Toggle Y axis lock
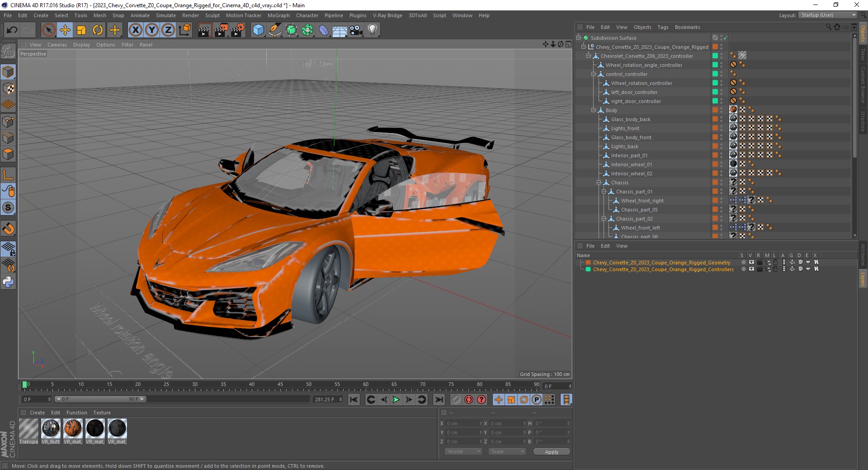 pyautogui.click(x=152, y=30)
